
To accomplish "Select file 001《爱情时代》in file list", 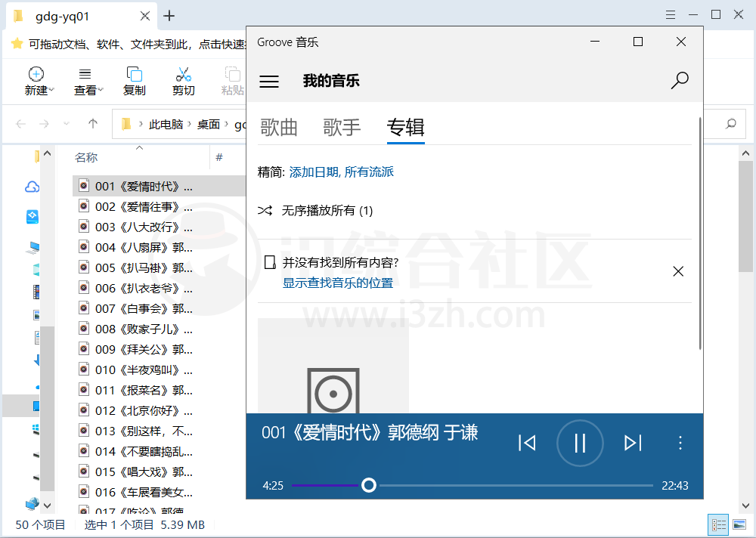I will [159, 186].
